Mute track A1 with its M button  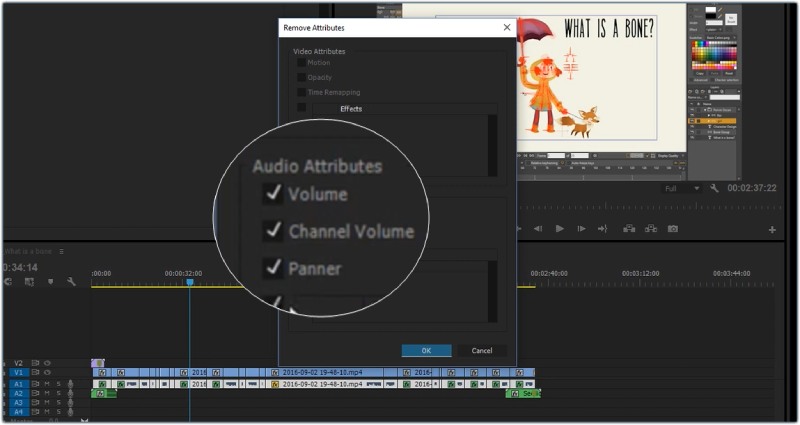[x=47, y=384]
